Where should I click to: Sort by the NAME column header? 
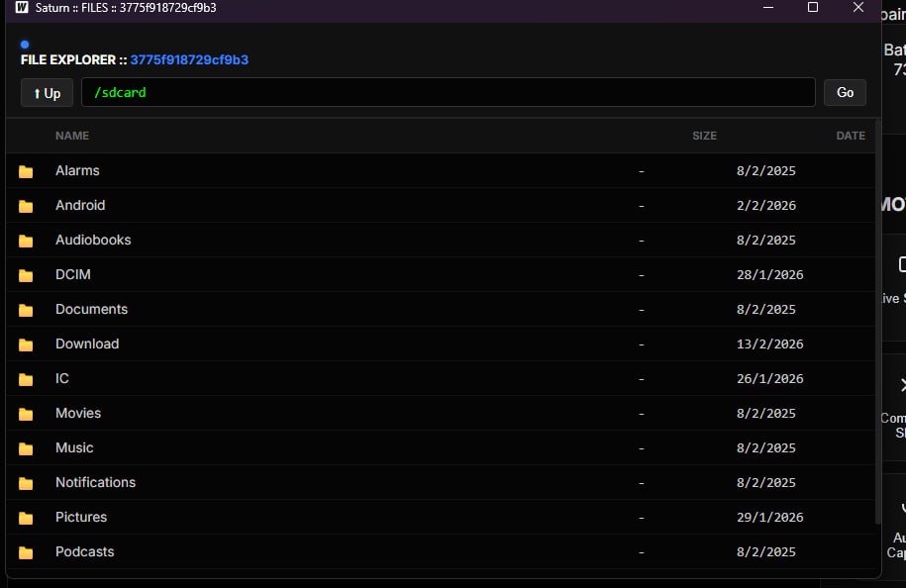pyautogui.click(x=72, y=136)
